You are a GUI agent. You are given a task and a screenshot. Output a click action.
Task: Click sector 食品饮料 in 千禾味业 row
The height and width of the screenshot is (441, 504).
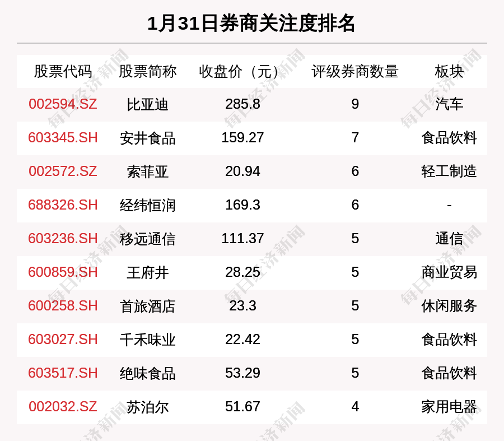pyautogui.click(x=449, y=340)
